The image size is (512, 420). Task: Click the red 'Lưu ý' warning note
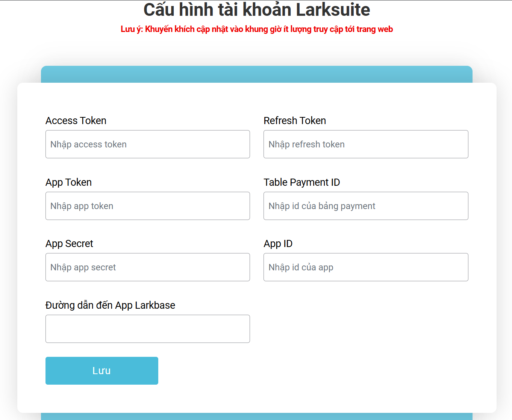coord(256,29)
